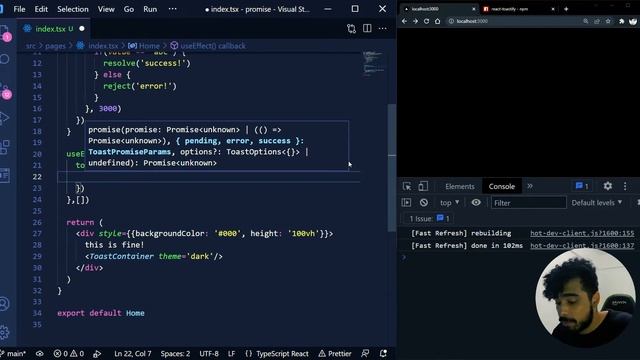Image resolution: width=640 pixels, height=360 pixels.
Task: Open the notifications bell in the status bar
Action: (x=383, y=353)
